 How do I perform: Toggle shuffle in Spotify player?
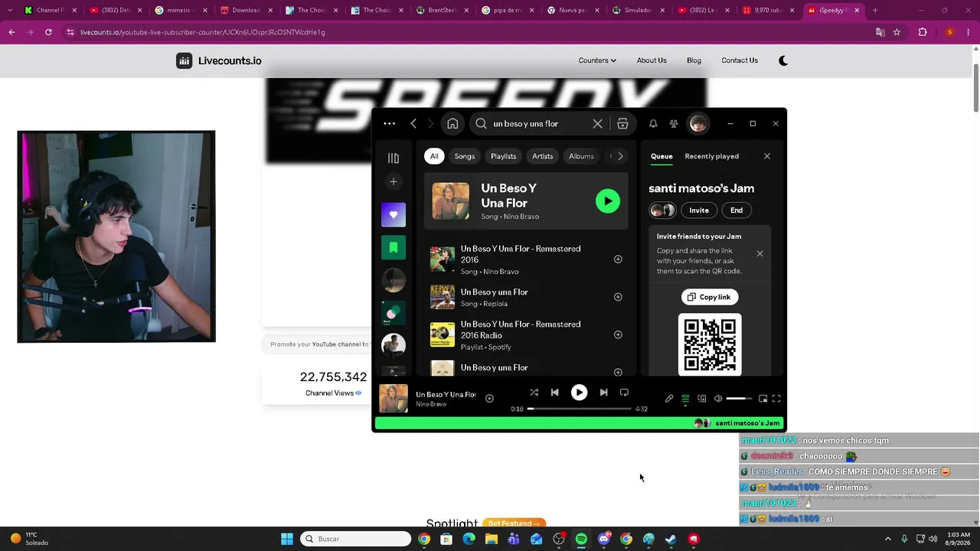point(534,393)
